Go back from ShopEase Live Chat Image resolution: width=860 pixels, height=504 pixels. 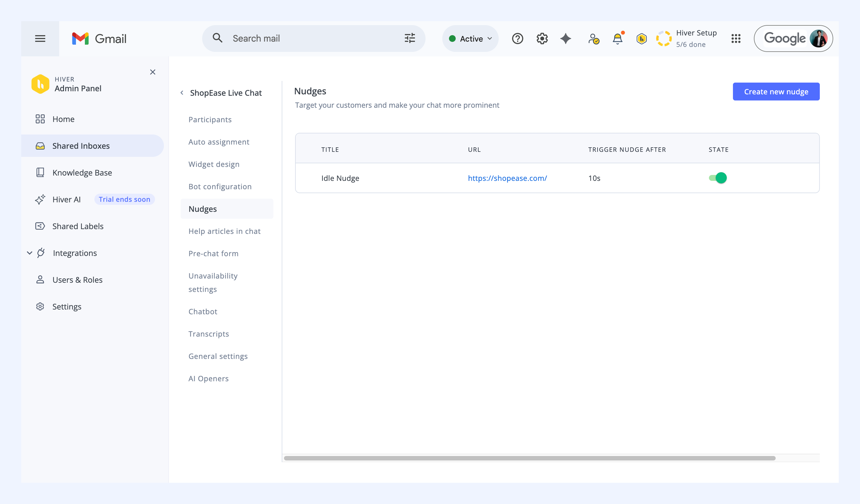click(182, 93)
